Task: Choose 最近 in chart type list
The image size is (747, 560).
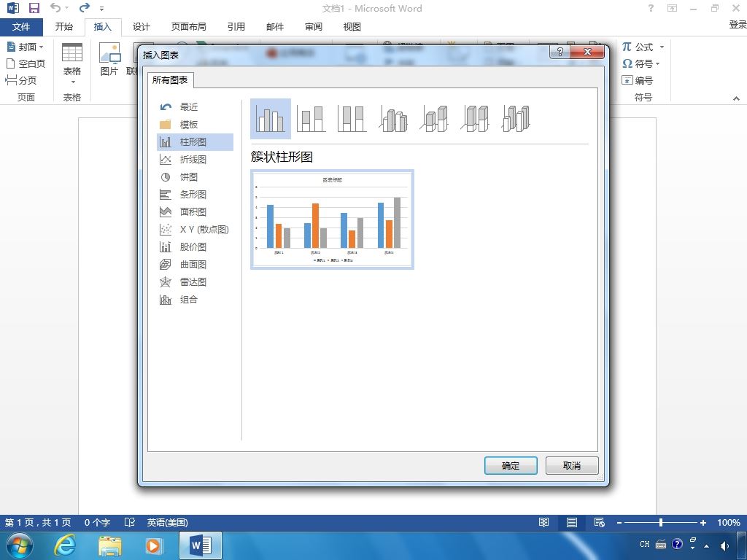Action: coord(195,107)
